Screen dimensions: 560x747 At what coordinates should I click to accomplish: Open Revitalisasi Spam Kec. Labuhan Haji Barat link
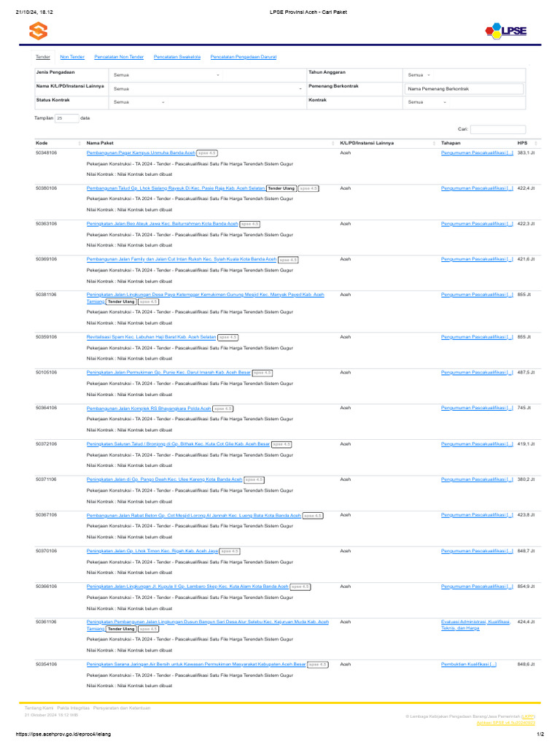(151, 337)
